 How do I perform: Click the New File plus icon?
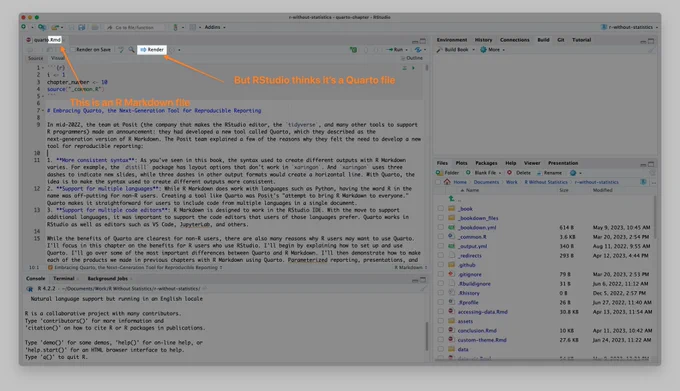tap(23, 27)
